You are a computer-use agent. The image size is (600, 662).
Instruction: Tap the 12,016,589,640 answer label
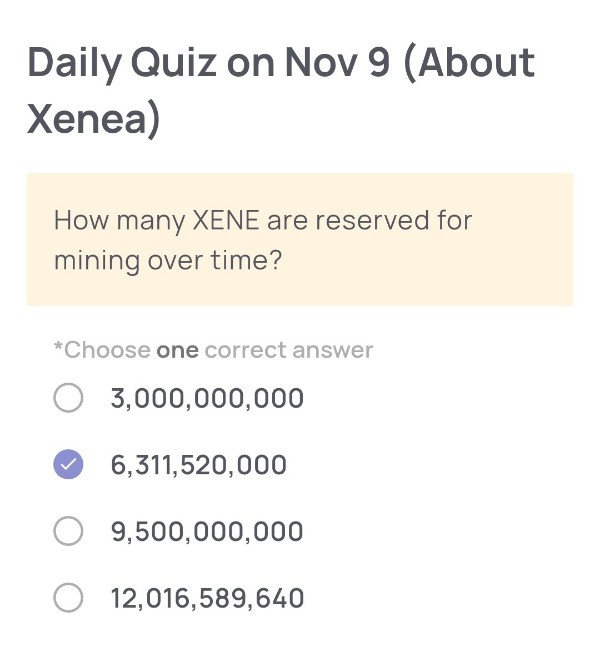(x=207, y=598)
